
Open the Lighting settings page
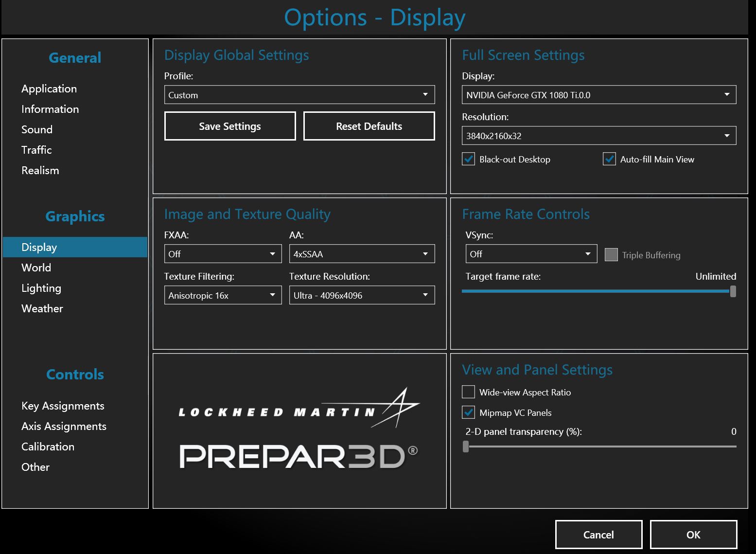point(41,288)
